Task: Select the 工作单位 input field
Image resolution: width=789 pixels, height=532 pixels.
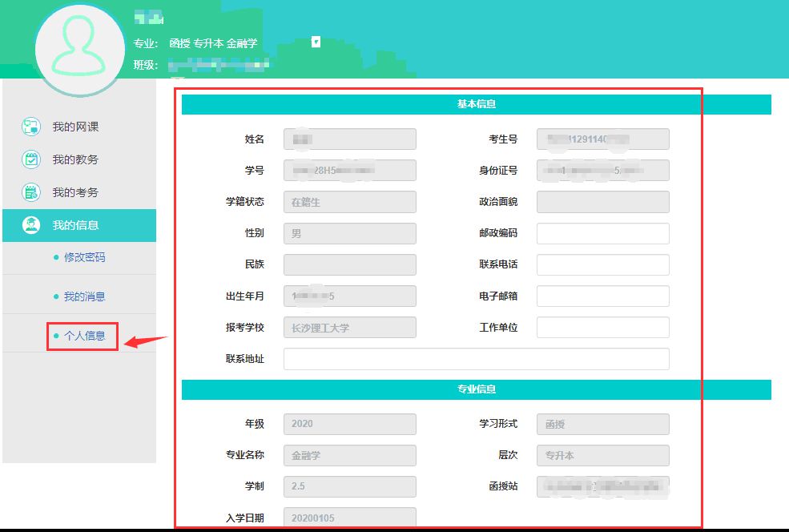Action: coord(602,327)
